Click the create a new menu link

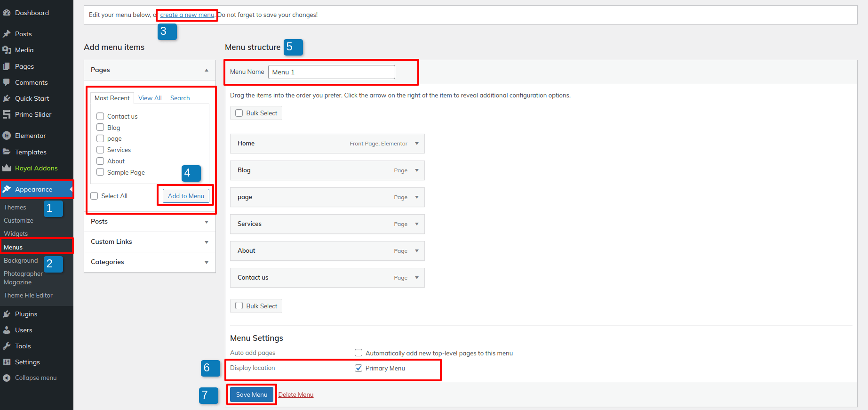click(187, 15)
